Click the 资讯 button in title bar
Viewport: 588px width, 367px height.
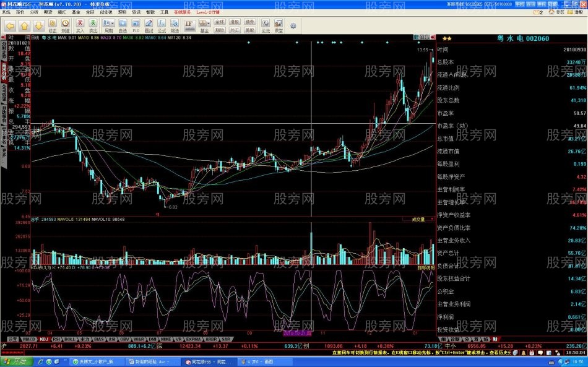click(530, 4)
